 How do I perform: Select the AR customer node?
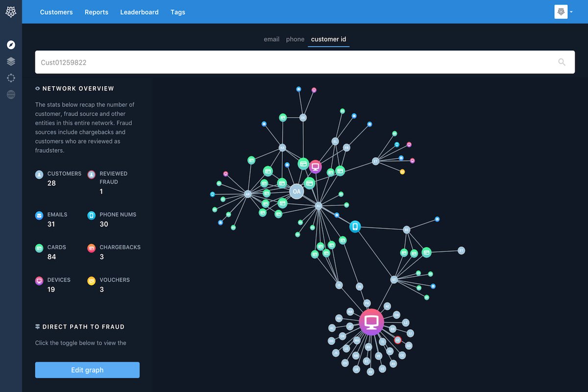click(248, 194)
